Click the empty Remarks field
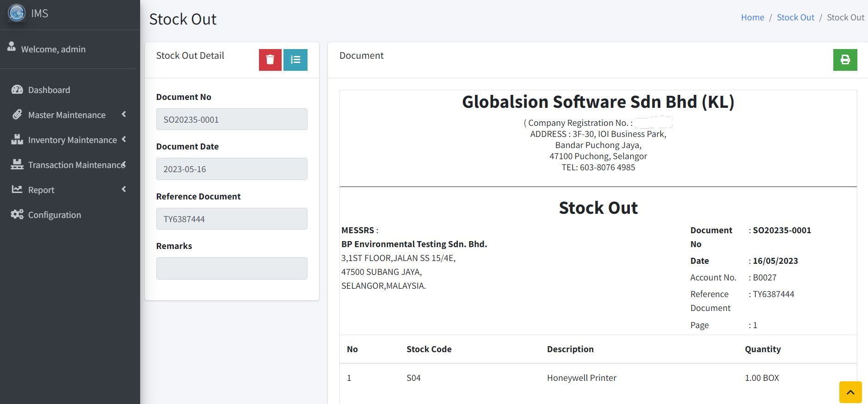The height and width of the screenshot is (404, 868). tap(232, 268)
